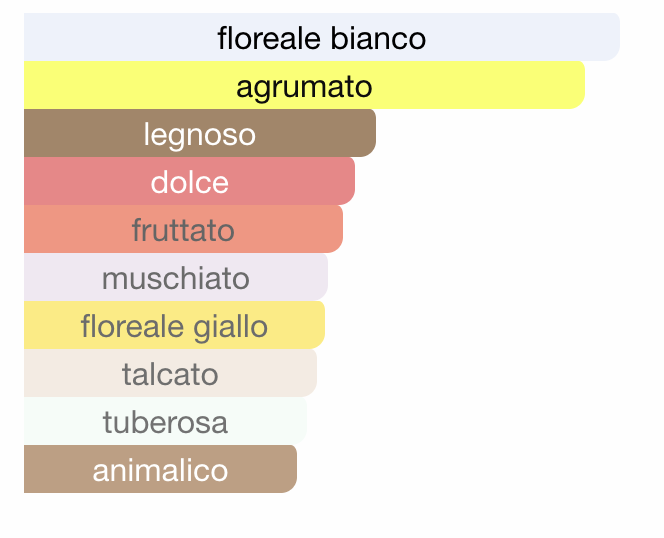Viewport: 664px width, 538px height.
Task: Click the 'floreale giallo' text label
Action: click(x=174, y=327)
